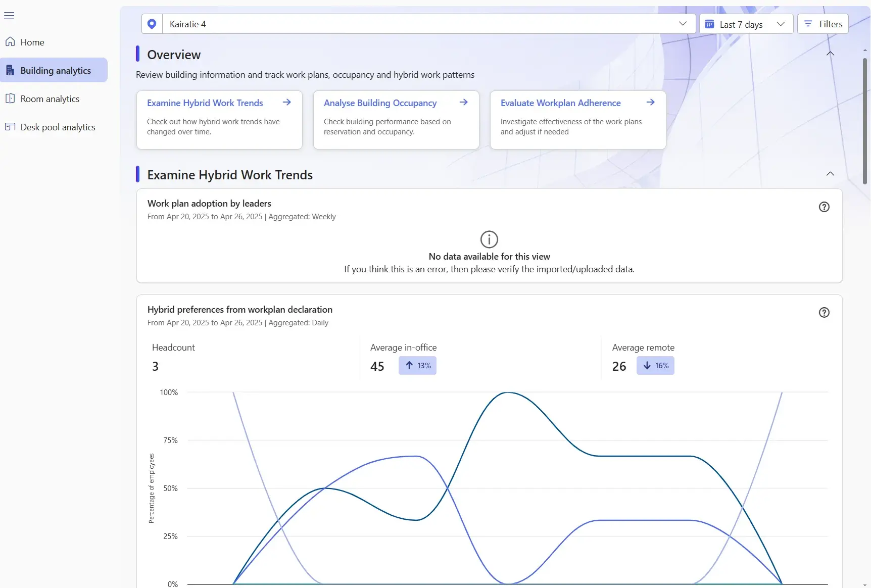Click the info icon above No data available
871x588 pixels.
(489, 239)
